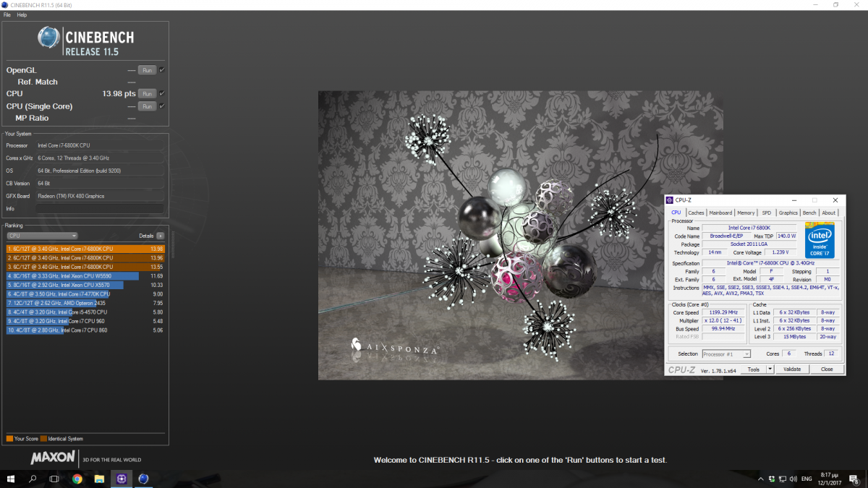Select the Core i7-4770K ranking row

click(x=85, y=294)
